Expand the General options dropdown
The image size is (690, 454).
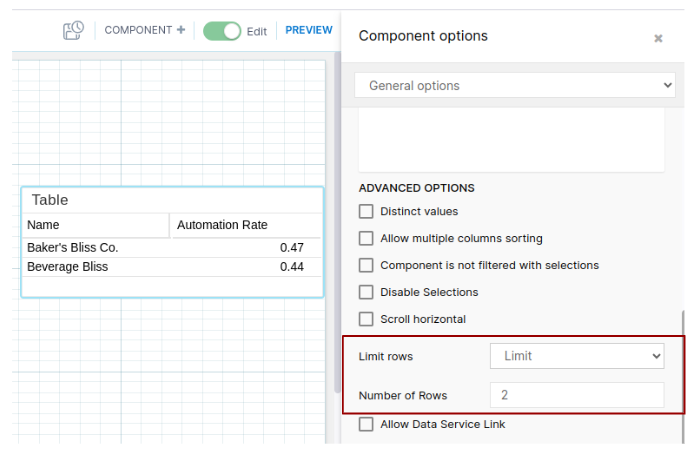(x=515, y=86)
